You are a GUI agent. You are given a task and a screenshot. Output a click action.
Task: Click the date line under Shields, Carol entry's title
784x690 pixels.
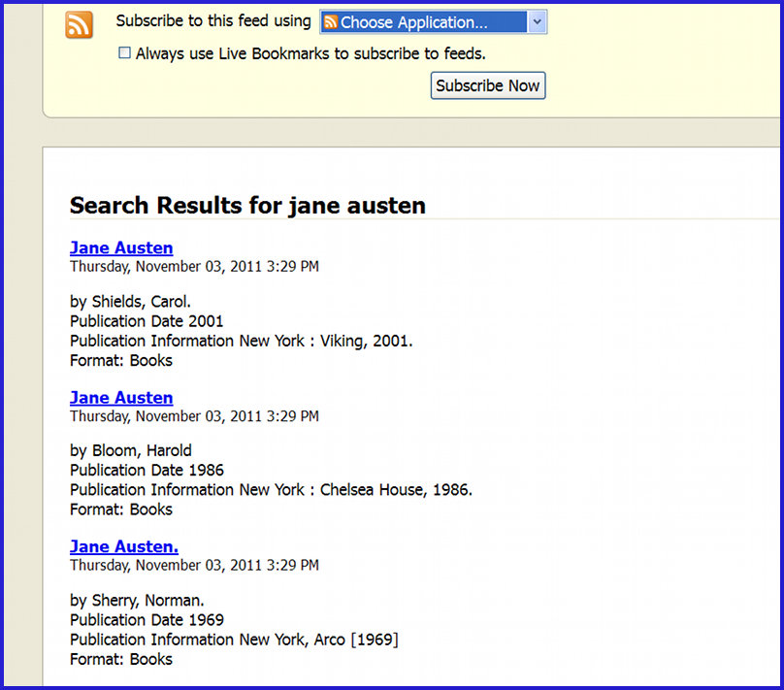tap(194, 266)
